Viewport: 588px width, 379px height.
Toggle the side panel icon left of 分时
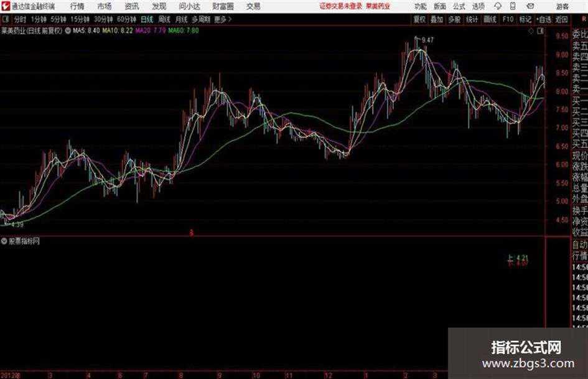pos(5,19)
